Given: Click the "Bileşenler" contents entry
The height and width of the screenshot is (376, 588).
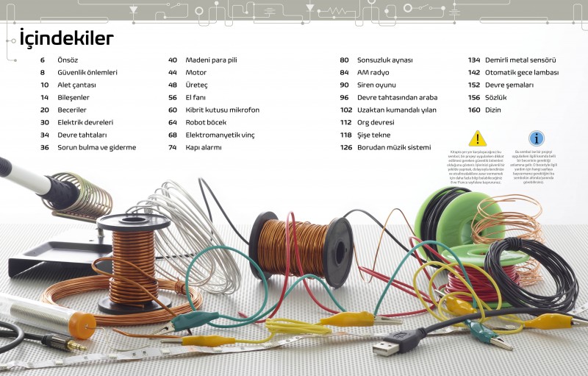Looking at the screenshot, I should (73, 98).
